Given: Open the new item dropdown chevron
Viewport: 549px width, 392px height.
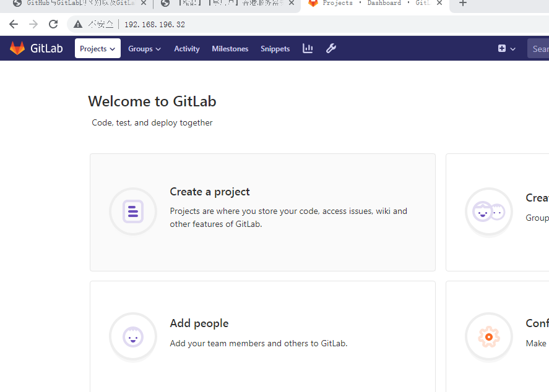Looking at the screenshot, I should click(x=513, y=49).
